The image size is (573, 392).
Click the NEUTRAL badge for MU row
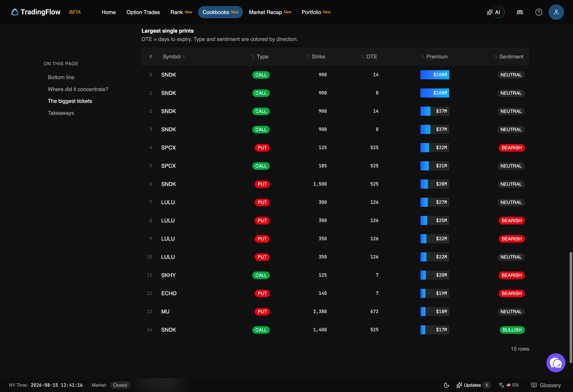pyautogui.click(x=511, y=312)
